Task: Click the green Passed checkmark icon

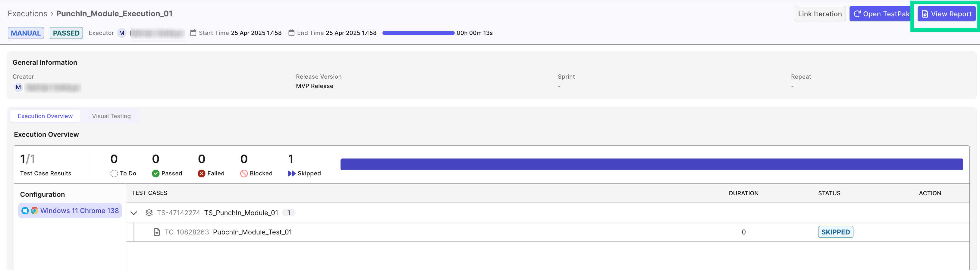Action: pos(155,173)
